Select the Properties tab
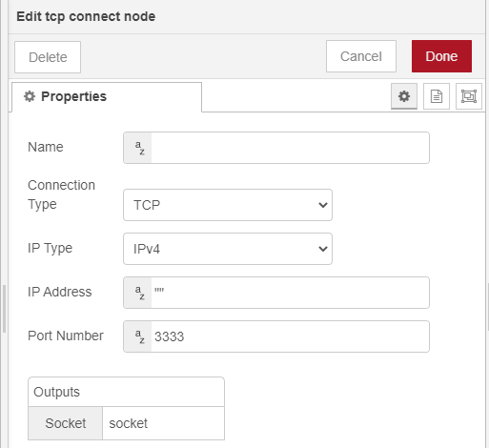Image resolution: width=489 pixels, height=448 pixels. [107, 97]
